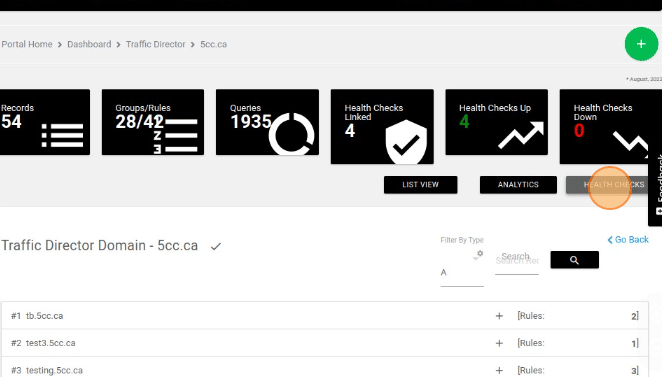The width and height of the screenshot is (662, 377).
Task: Open Health Checks Down card
Action: [610, 126]
